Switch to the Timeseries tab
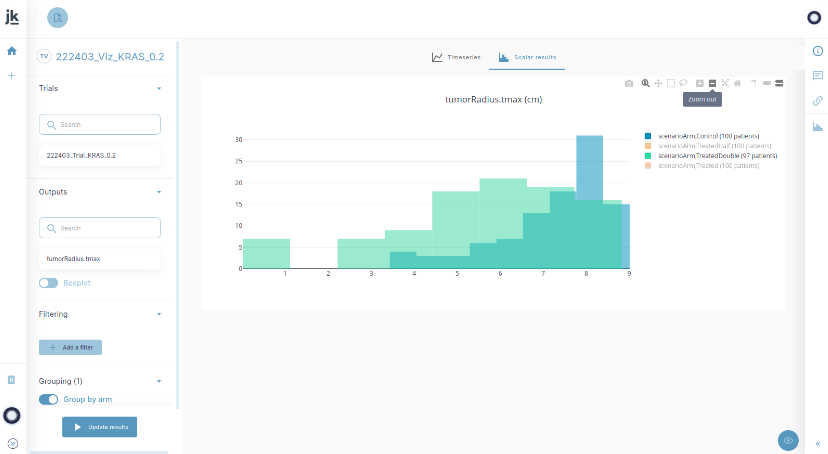828x454 pixels. coord(455,58)
